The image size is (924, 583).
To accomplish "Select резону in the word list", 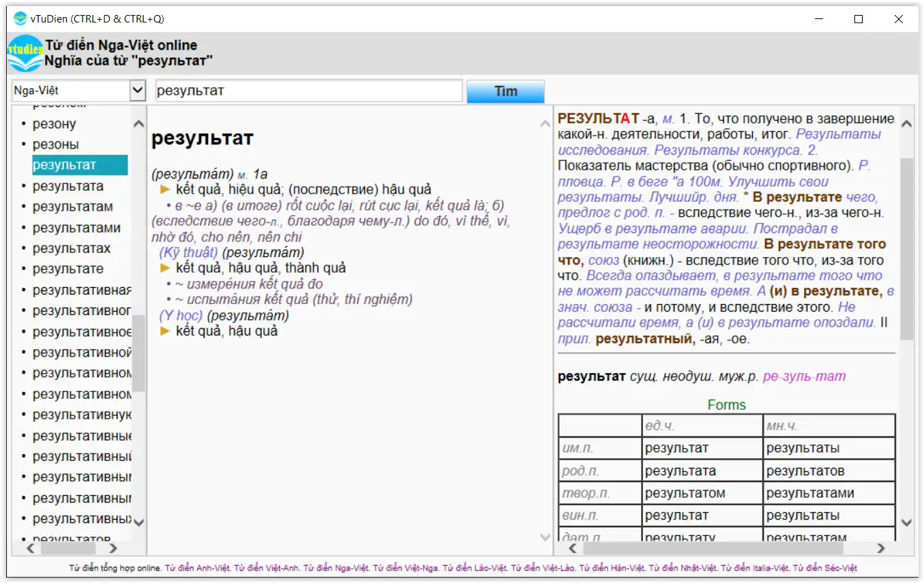I will (x=54, y=123).
